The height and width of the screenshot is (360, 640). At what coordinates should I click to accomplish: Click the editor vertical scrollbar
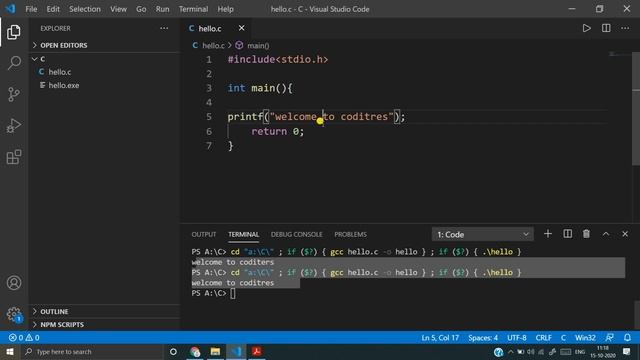coord(636,108)
